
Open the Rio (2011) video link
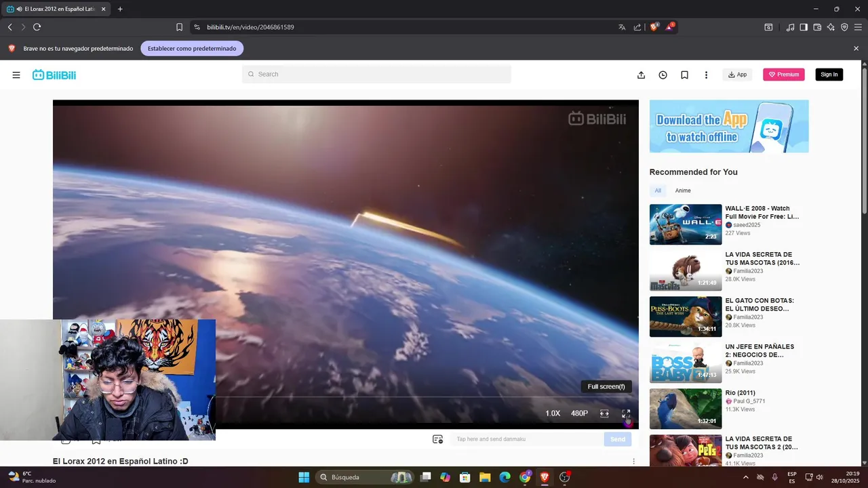tap(740, 393)
